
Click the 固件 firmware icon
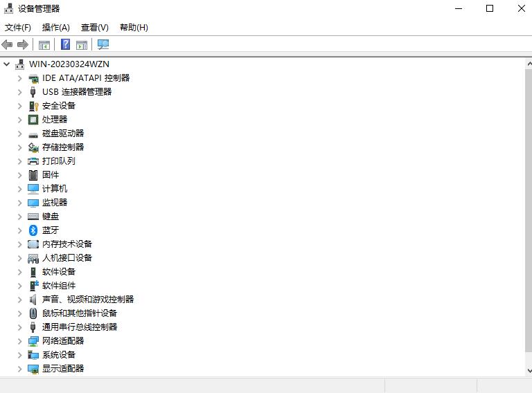[33, 175]
